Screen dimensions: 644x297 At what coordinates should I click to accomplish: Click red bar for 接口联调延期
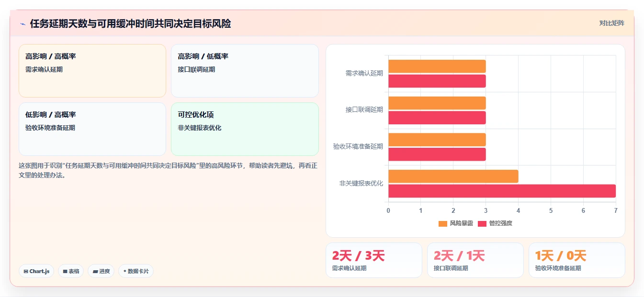[437, 118]
